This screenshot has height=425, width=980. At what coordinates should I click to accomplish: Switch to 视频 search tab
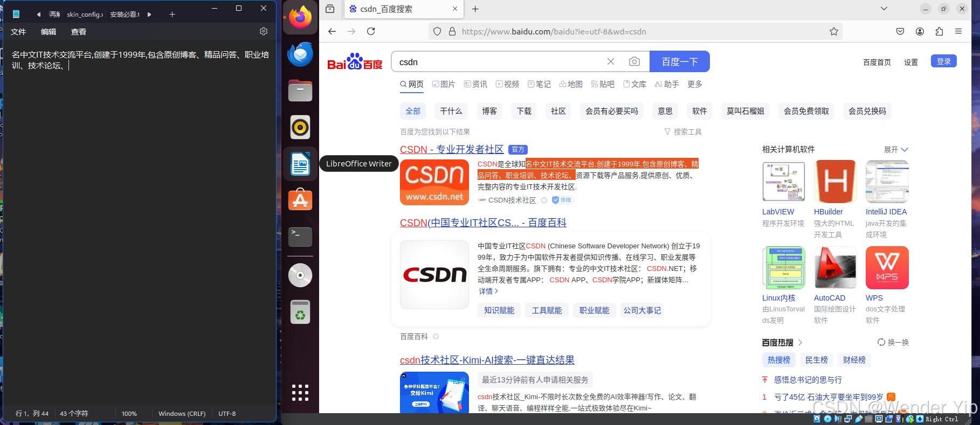[507, 84]
